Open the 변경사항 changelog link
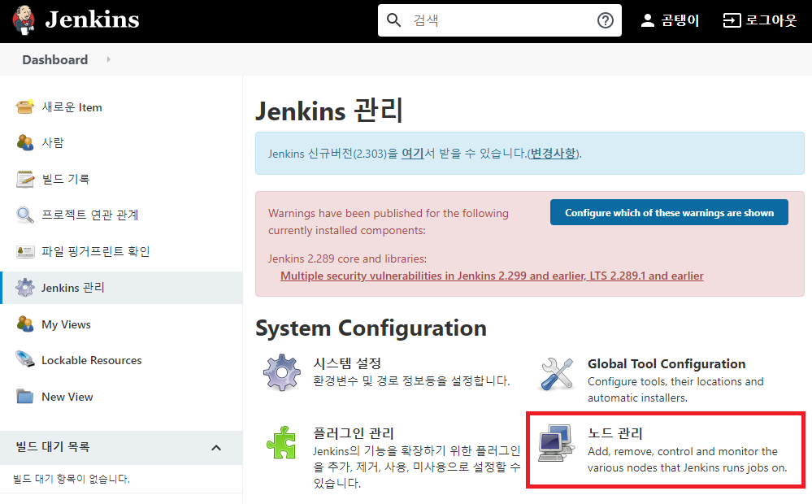 pos(553,154)
